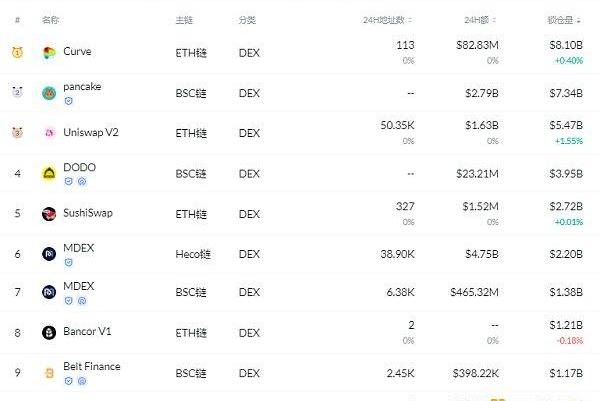Select the Uniswap V2 pink logo
This screenshot has height=401, width=600.
(x=49, y=133)
